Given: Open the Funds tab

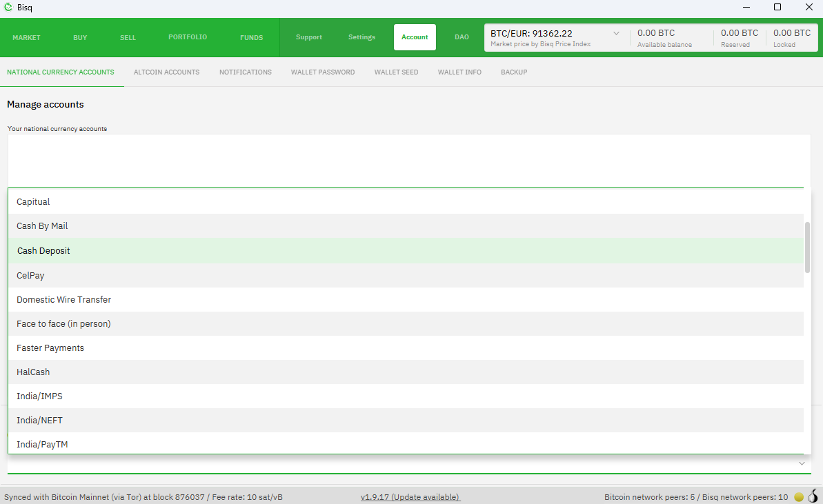Looking at the screenshot, I should tap(251, 38).
